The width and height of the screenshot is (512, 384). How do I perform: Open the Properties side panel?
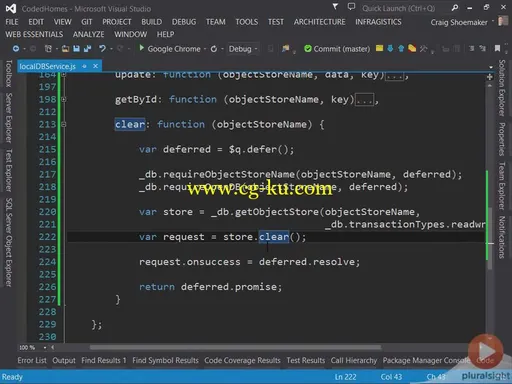(x=502, y=139)
